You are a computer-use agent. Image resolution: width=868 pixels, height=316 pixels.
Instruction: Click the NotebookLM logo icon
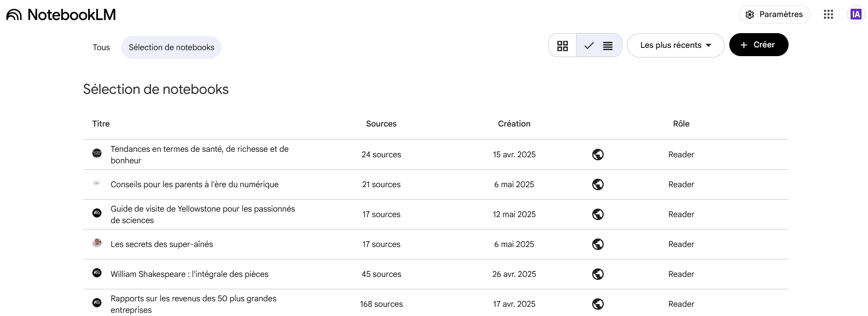click(14, 15)
